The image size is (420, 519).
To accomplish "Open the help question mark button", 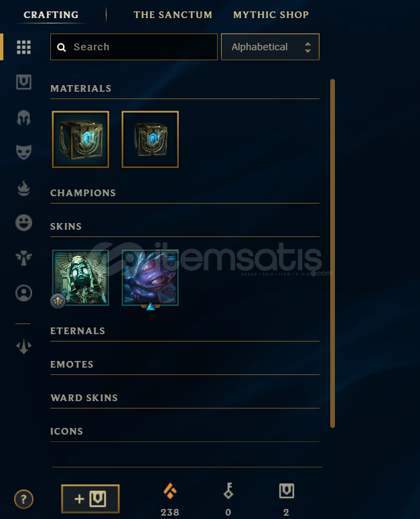I will pos(24,499).
